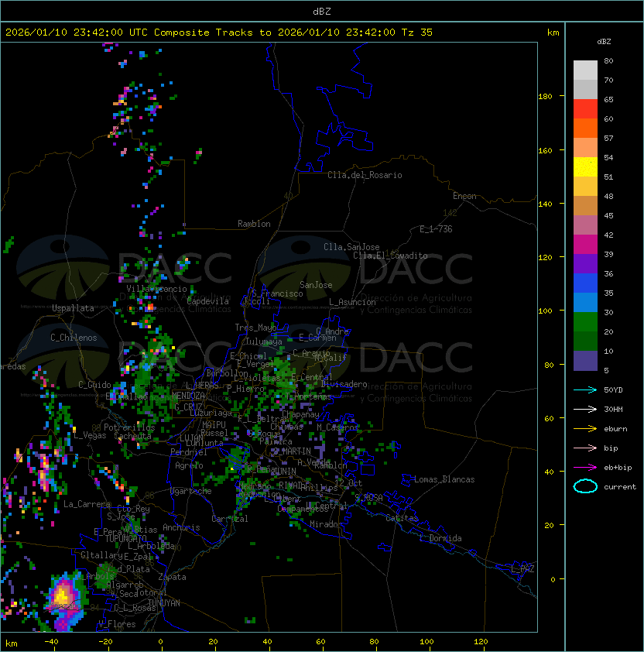
Task: Click the cyan 50YD arrow legend icon
Action: [585, 389]
